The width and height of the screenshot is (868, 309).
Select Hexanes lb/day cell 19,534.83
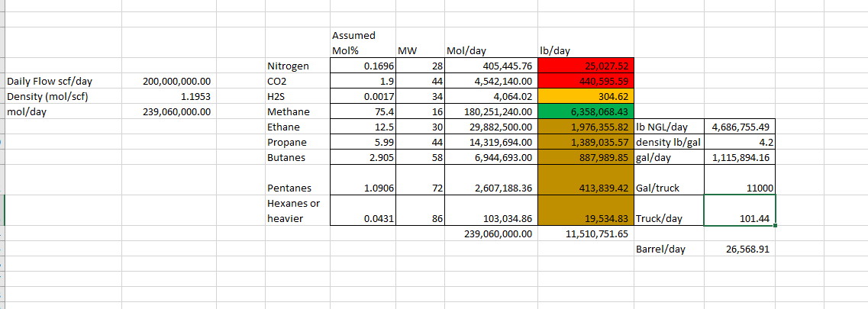(x=586, y=210)
